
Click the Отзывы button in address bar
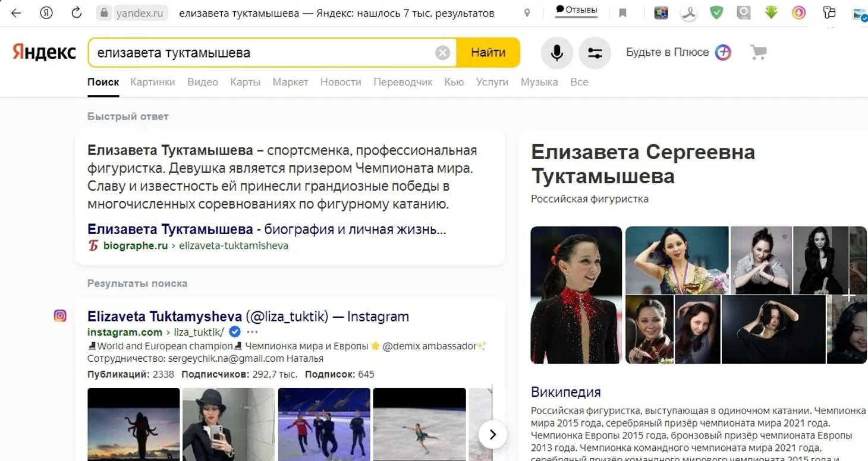click(x=575, y=10)
